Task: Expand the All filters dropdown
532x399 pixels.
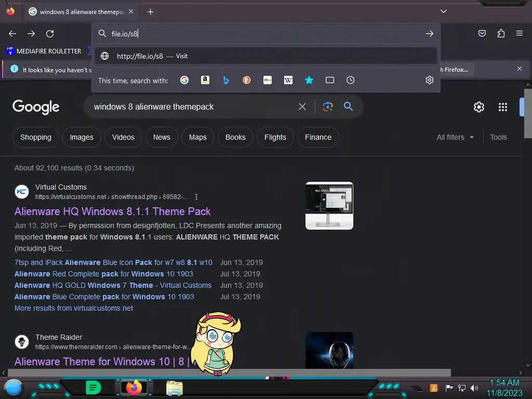Action: [455, 137]
